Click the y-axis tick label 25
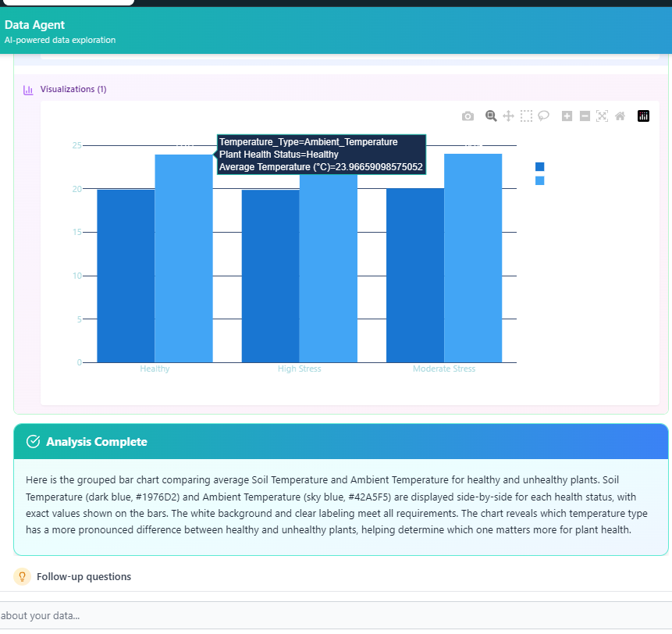The height and width of the screenshot is (634, 672). [76, 145]
